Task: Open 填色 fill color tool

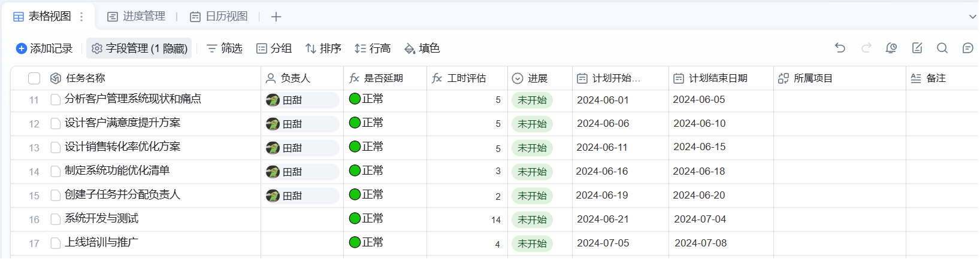Action: point(422,48)
